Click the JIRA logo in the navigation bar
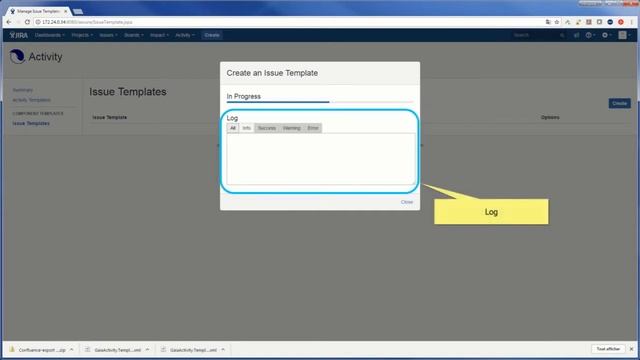640x360 pixels. coord(19,35)
